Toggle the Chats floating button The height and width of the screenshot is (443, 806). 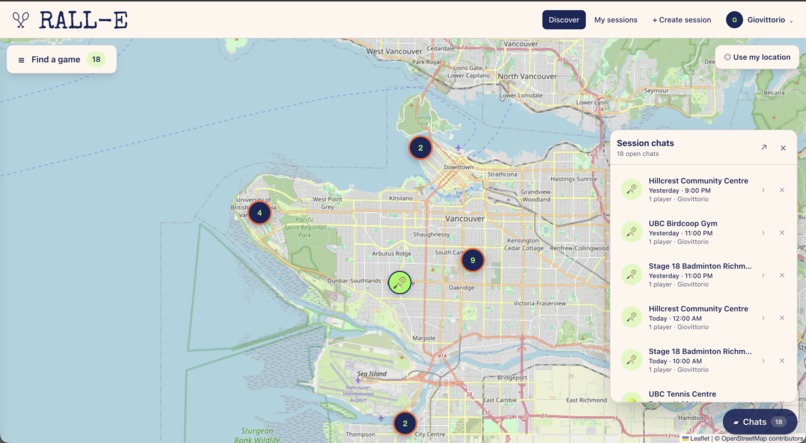[760, 422]
